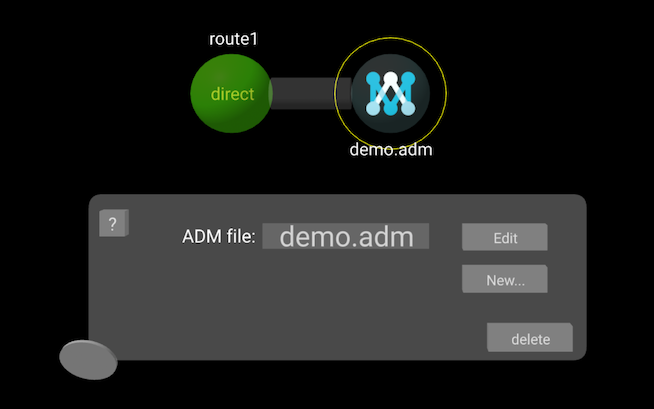654x409 pixels.
Task: Click the "direct" text inside green node
Action: (x=232, y=94)
